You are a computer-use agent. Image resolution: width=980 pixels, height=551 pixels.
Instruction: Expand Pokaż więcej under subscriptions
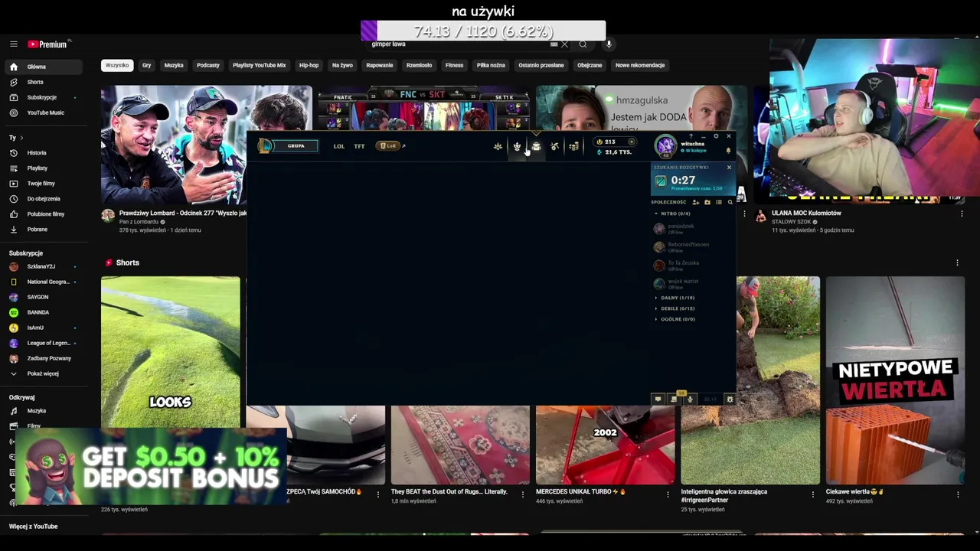(44, 373)
